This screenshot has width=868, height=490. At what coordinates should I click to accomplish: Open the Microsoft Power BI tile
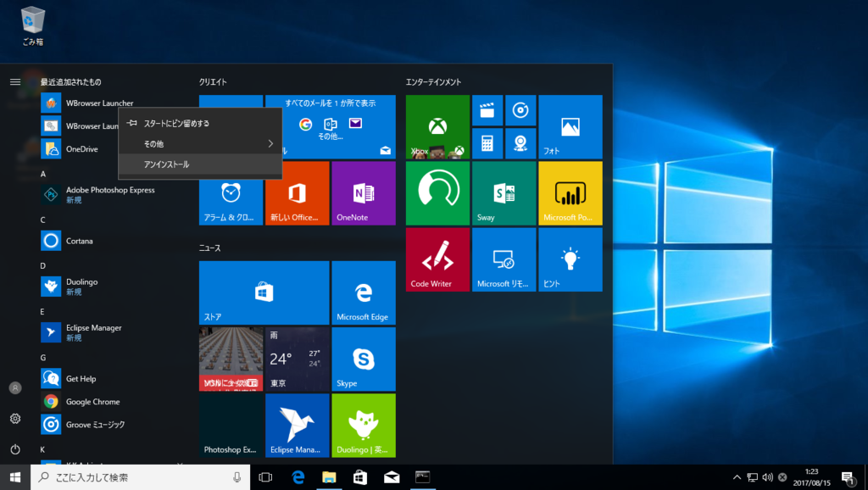(x=570, y=193)
